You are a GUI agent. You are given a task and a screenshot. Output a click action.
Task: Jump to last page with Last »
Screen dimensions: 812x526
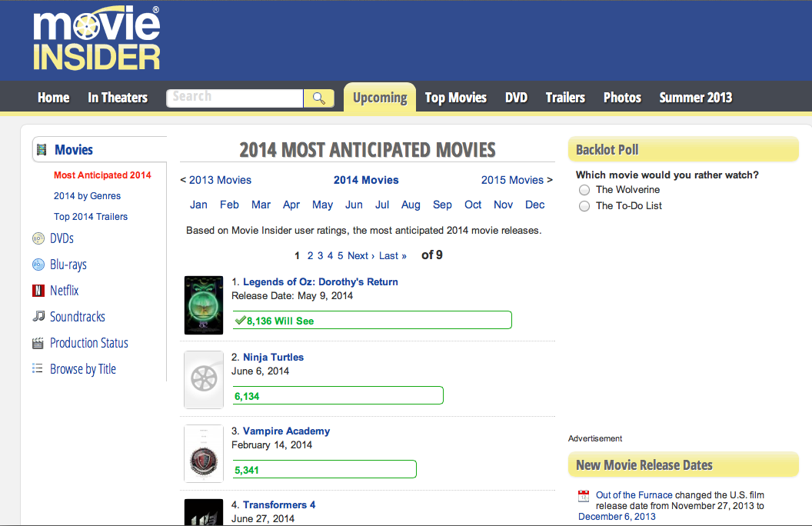393,255
